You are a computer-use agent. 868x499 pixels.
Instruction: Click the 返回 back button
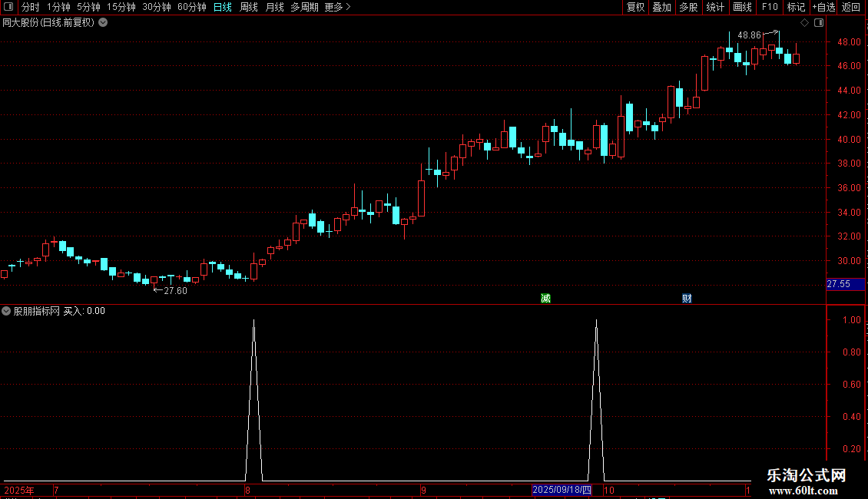851,7
